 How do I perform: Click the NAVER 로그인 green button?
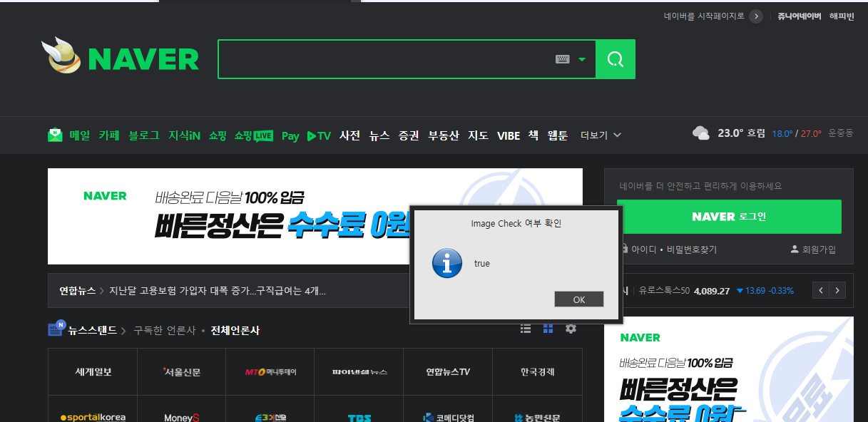coord(729,217)
